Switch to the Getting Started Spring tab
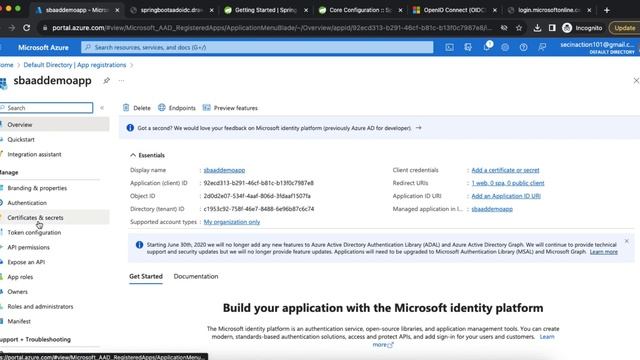640x360 pixels. [x=266, y=10]
